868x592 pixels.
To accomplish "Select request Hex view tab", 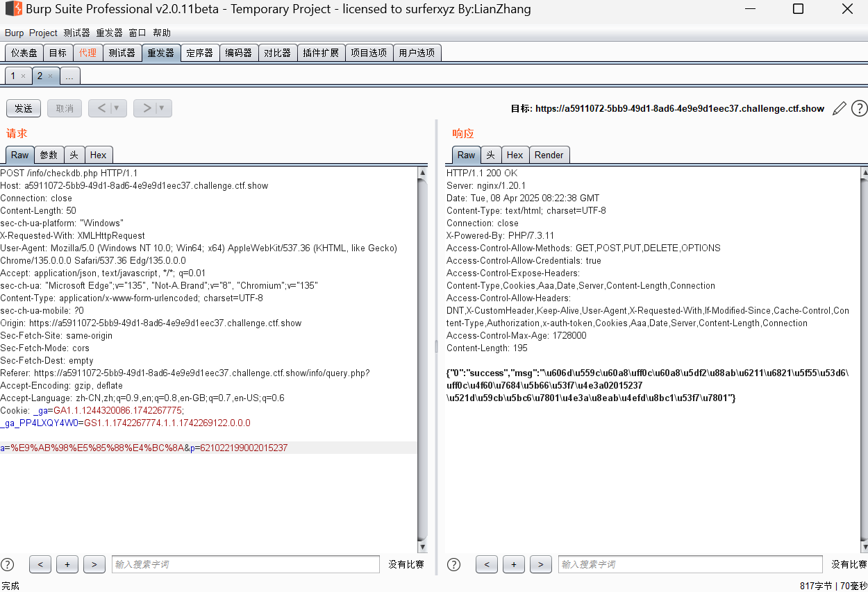I will (x=99, y=155).
